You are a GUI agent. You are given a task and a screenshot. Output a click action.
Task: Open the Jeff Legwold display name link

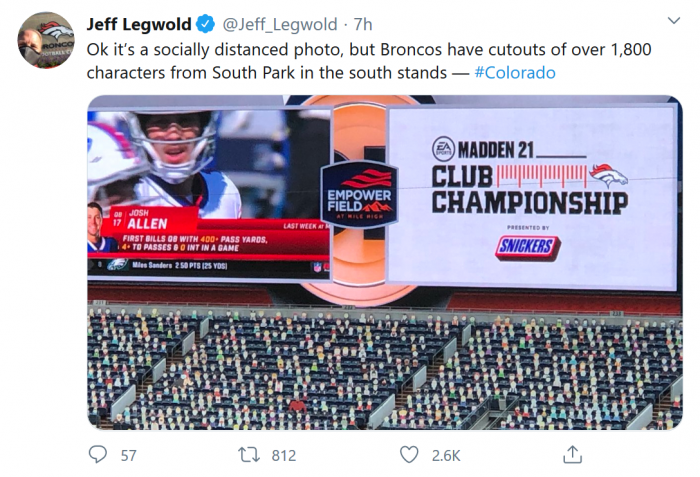pyautogui.click(x=139, y=24)
